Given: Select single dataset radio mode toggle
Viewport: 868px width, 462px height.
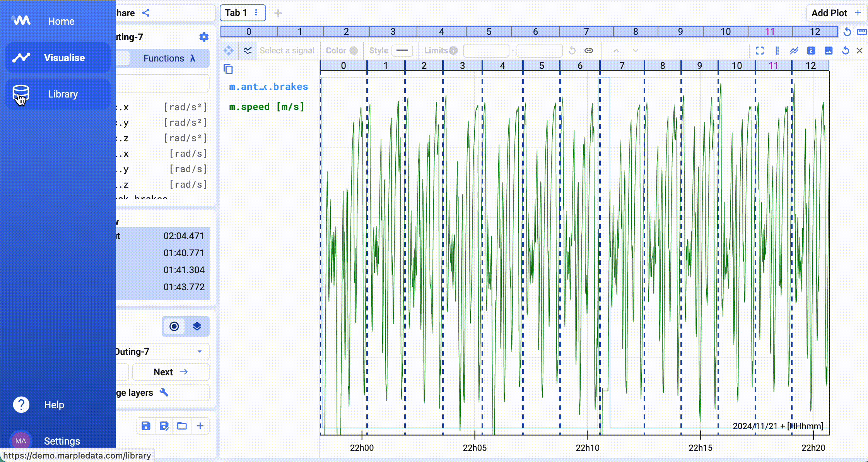Looking at the screenshot, I should [174, 326].
